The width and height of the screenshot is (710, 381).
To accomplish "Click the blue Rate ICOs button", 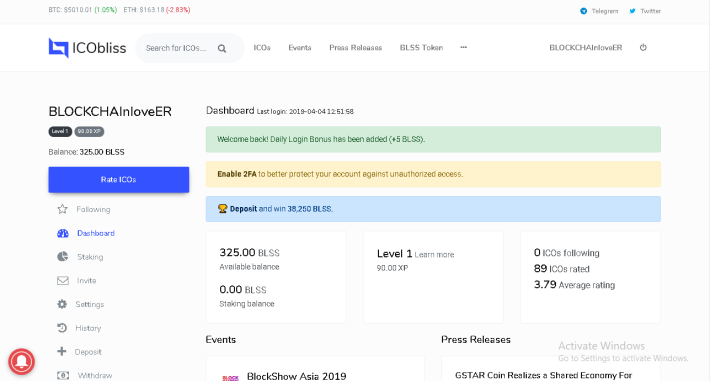I will tap(119, 179).
